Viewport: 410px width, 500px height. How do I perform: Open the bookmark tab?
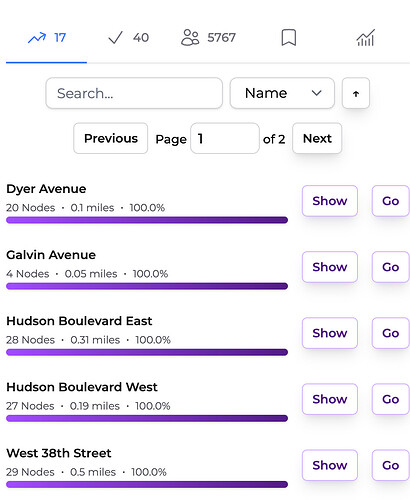click(x=289, y=38)
